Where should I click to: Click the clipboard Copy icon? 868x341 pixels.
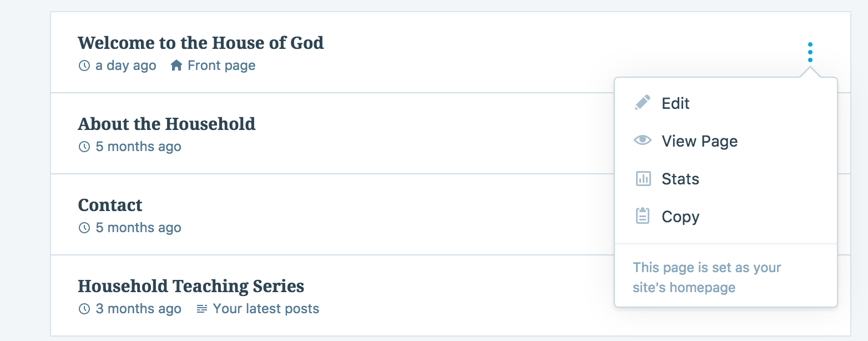point(642,216)
